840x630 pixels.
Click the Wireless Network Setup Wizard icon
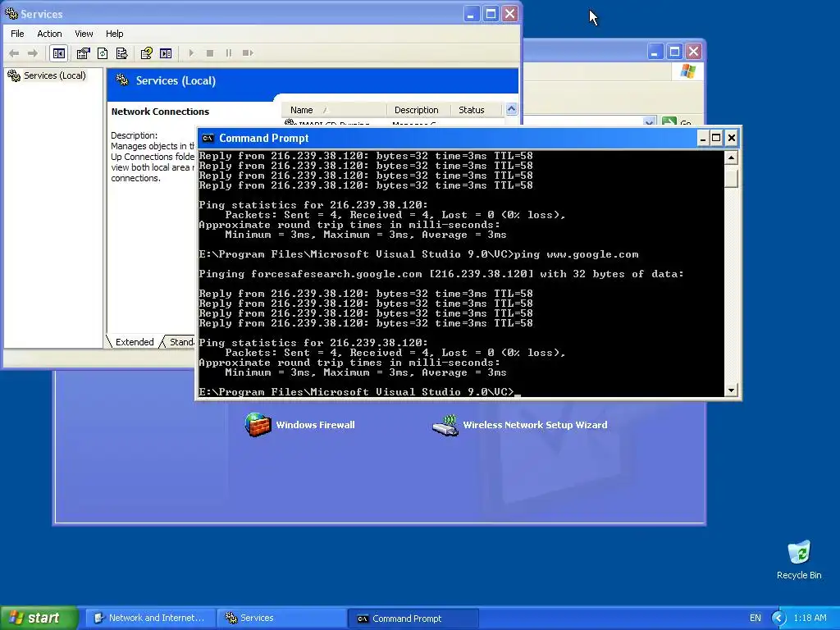pos(445,426)
